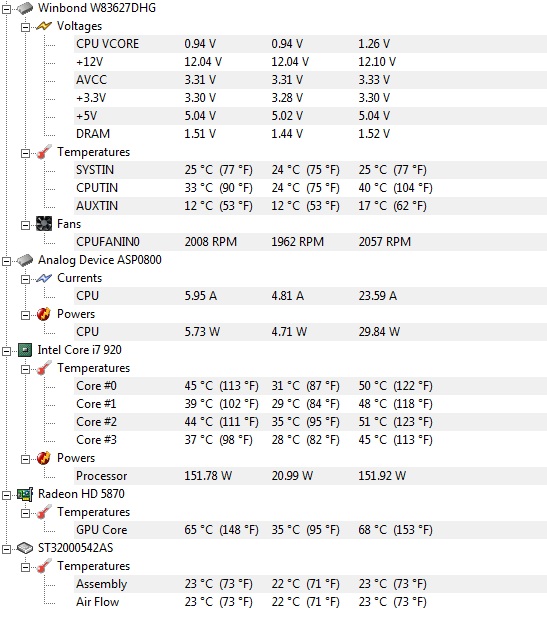Click the flame icon beside Powers under Analog Device
This screenshot has width=547, height=620.
pyautogui.click(x=44, y=314)
